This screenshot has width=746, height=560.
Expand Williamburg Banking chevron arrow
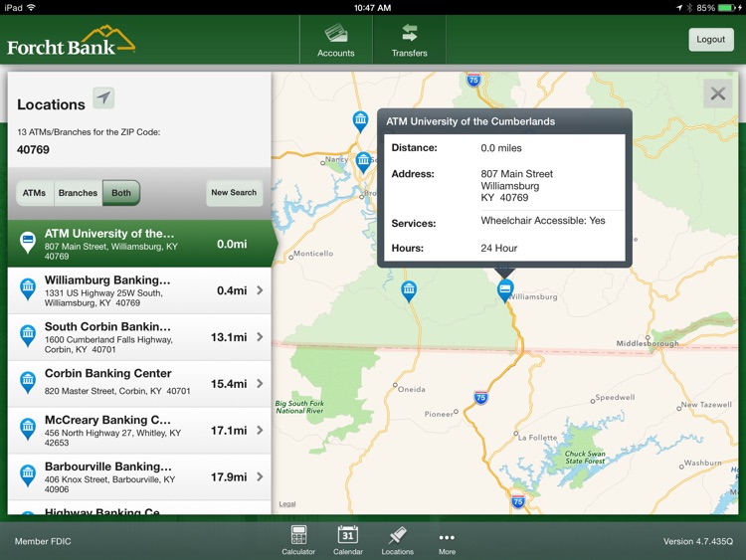click(260, 290)
